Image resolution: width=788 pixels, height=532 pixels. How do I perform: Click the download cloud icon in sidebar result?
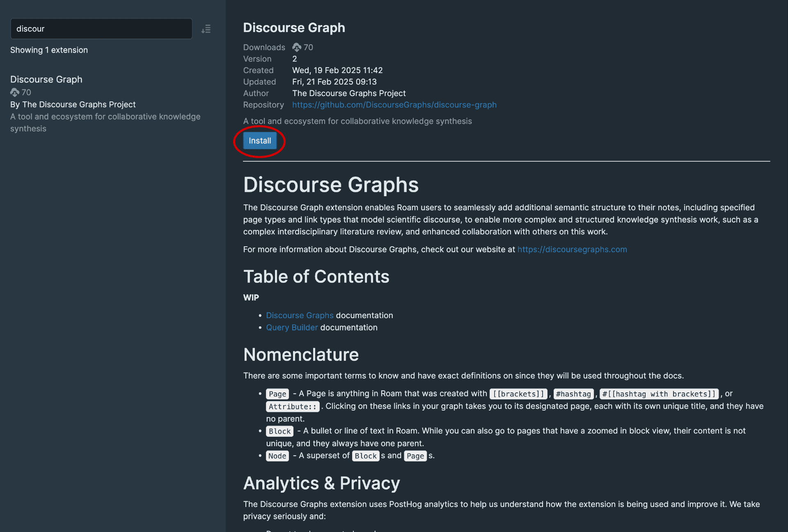(x=15, y=92)
